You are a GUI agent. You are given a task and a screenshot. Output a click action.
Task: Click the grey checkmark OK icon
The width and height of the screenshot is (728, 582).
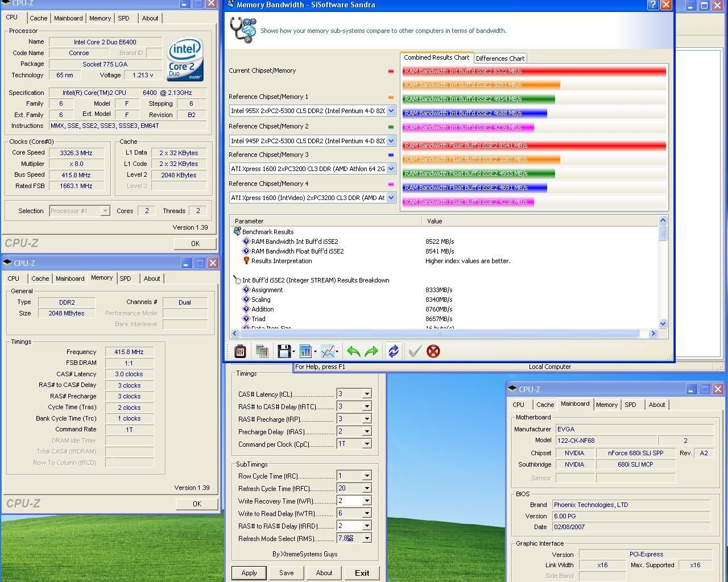(x=415, y=351)
